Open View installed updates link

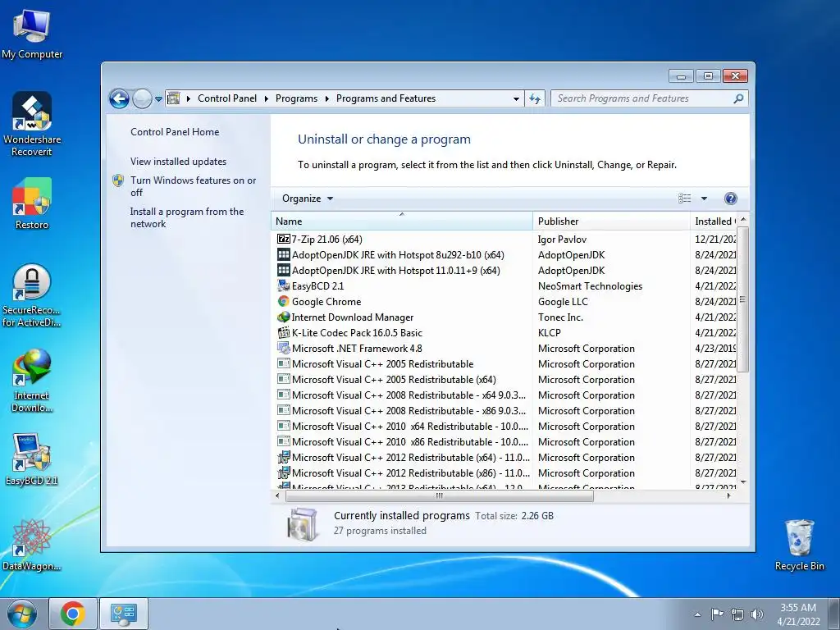(178, 162)
